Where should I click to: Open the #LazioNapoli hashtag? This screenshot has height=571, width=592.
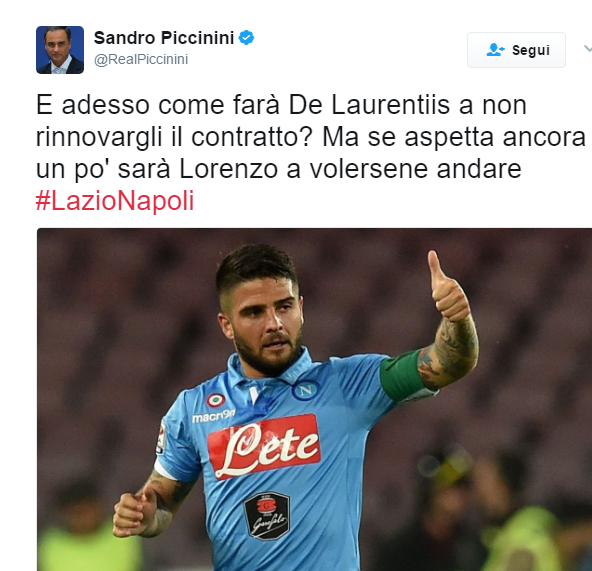115,201
